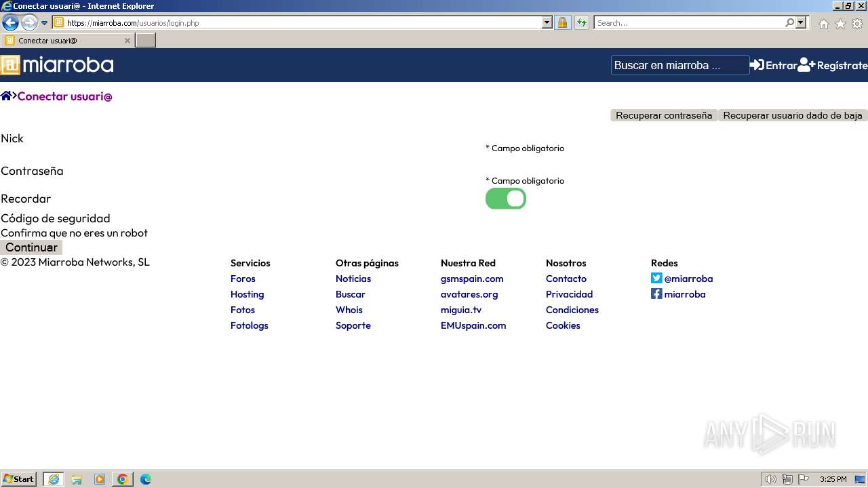868x488 pixels.
Task: Open the 'Conectar usuari@' breadcrumb link
Action: point(64,96)
